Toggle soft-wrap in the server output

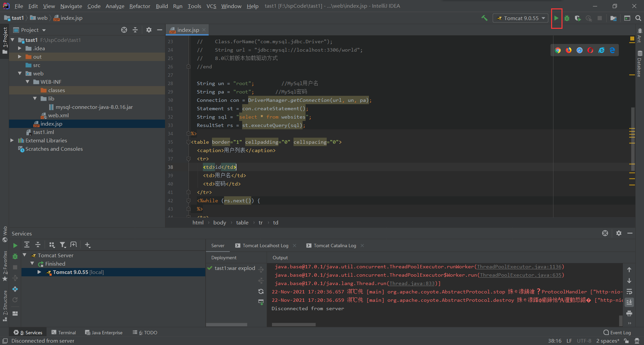(x=629, y=291)
